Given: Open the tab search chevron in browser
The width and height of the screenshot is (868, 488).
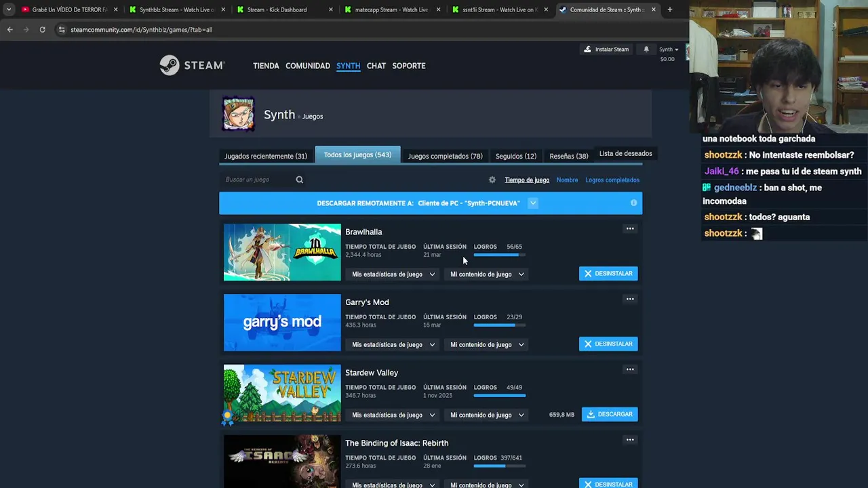Looking at the screenshot, I should point(9,9).
